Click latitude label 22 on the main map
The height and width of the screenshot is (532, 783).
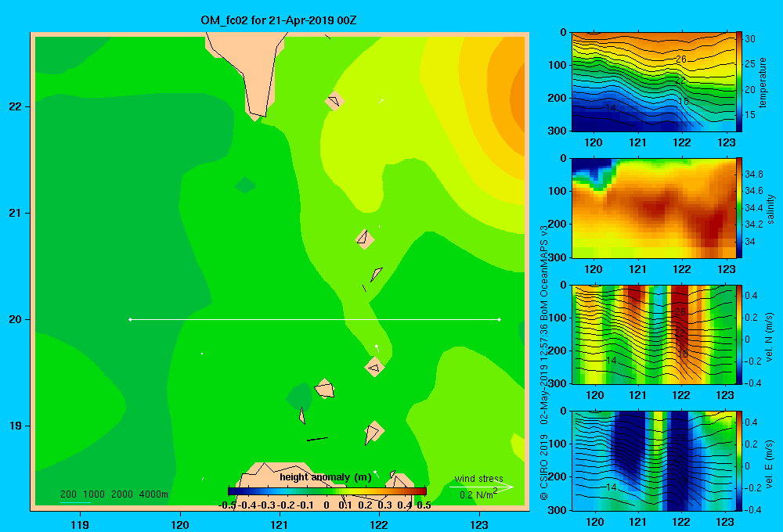[x=16, y=107]
